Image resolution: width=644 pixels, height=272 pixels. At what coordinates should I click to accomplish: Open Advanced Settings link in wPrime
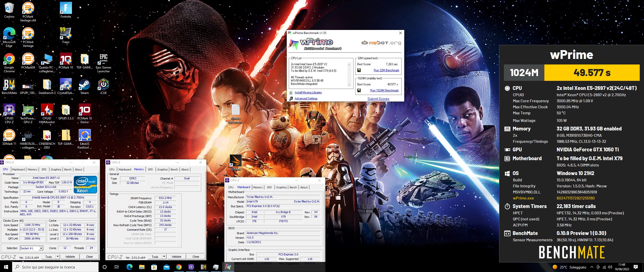tap(306, 98)
